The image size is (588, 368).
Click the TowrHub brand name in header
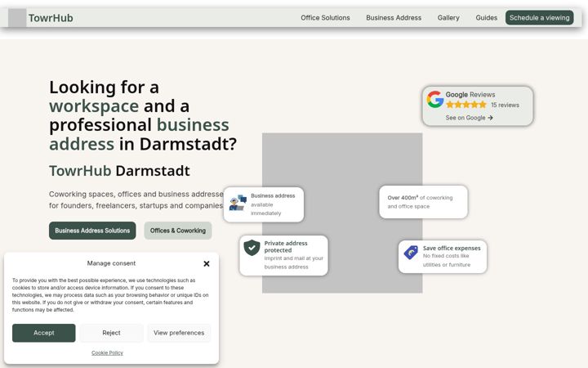(x=51, y=18)
